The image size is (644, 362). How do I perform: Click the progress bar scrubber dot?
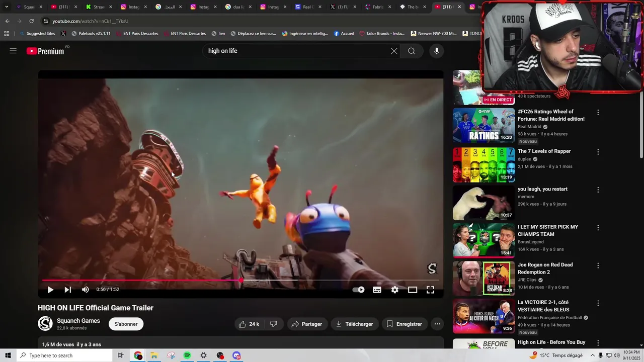(241, 281)
